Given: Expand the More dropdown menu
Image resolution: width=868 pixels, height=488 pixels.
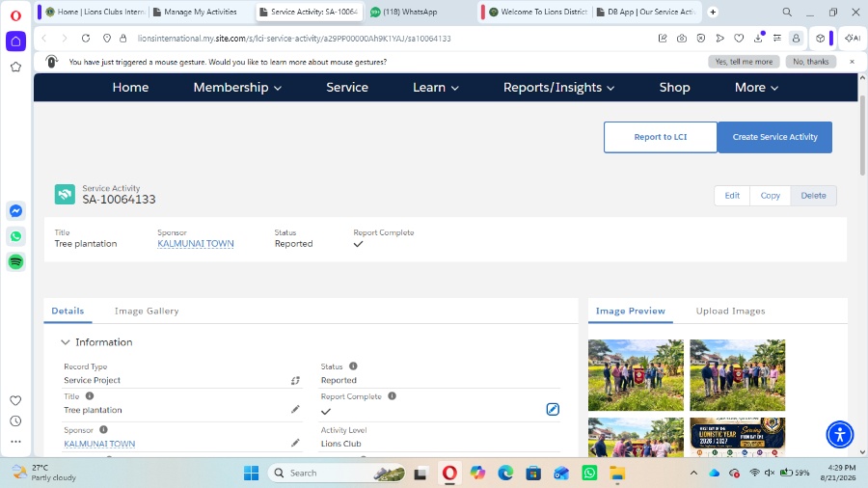Looking at the screenshot, I should [x=757, y=88].
